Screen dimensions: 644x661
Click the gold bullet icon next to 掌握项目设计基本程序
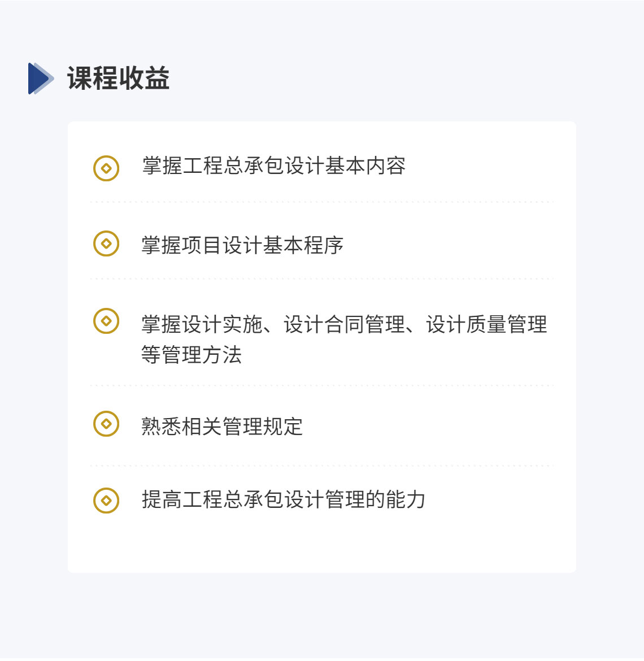tap(106, 243)
